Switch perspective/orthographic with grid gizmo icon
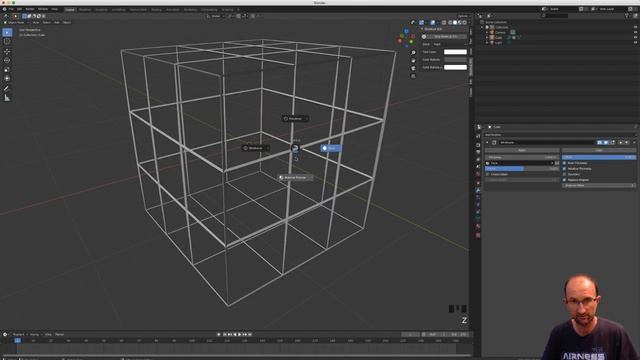 tap(413, 76)
